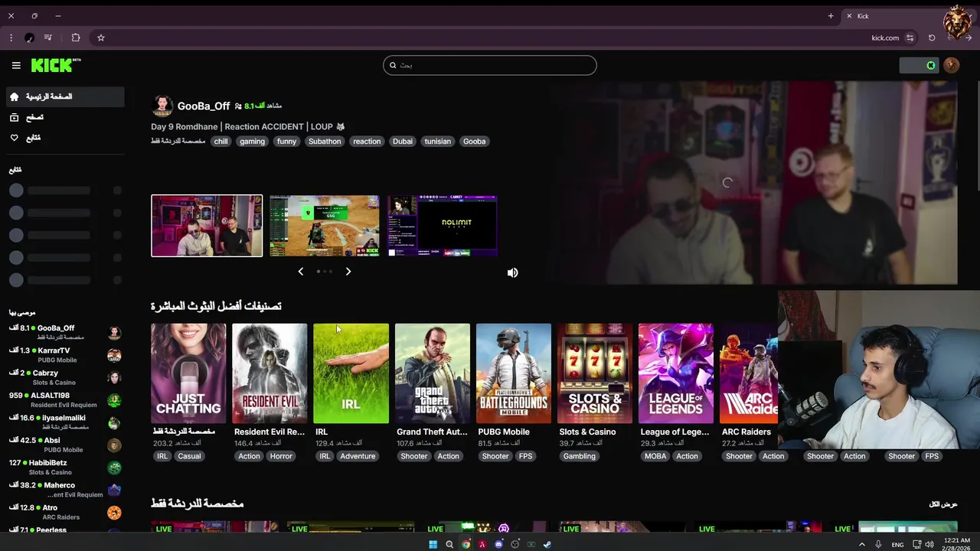Screen dimensions: 980x551
Task: Open Windows taskbar search
Action: coord(449,544)
